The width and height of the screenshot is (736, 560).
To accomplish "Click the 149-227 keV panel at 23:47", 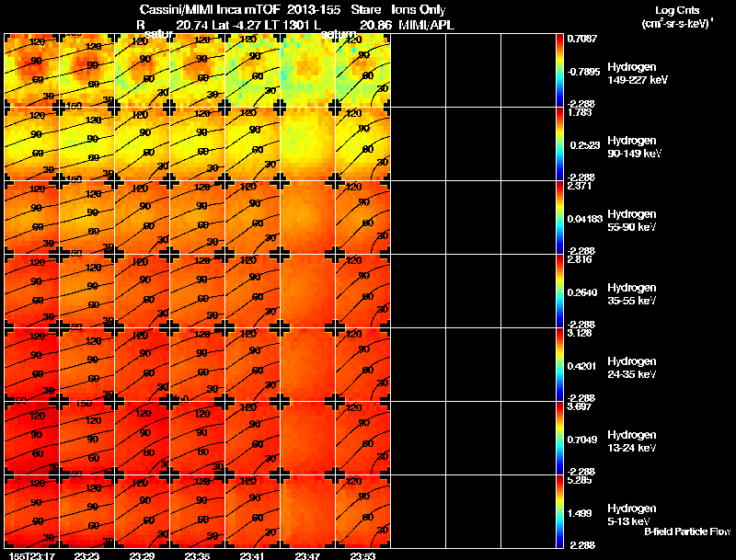I will (x=308, y=71).
